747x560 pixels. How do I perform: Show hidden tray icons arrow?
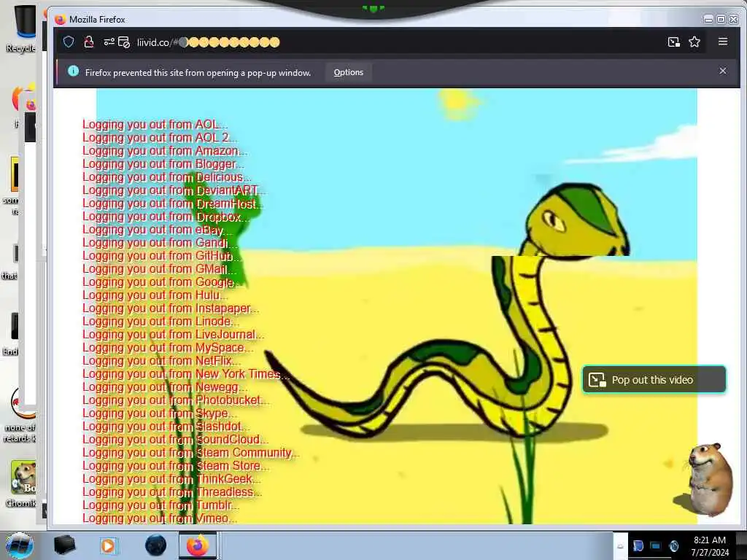point(620,546)
